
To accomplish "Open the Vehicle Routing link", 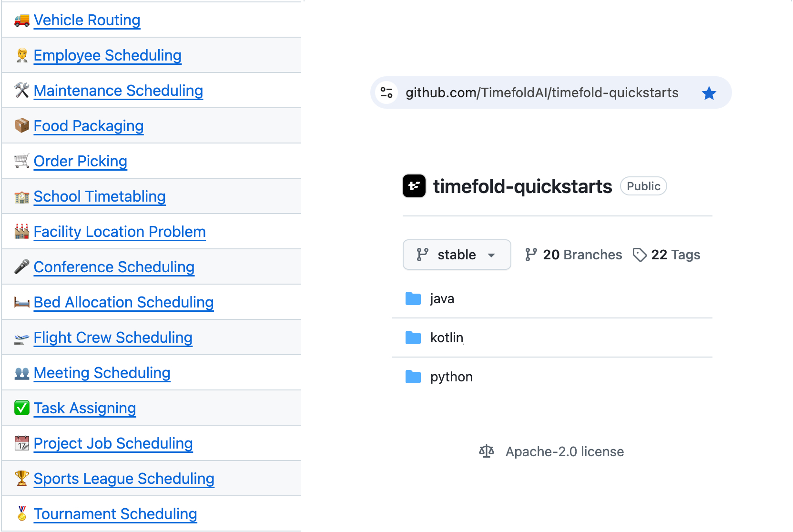I will (x=87, y=20).
